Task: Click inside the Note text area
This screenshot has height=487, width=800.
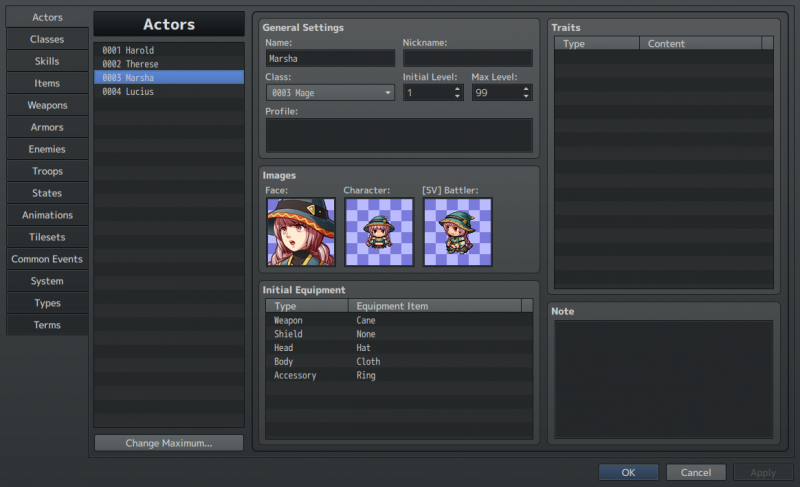Action: (664, 379)
